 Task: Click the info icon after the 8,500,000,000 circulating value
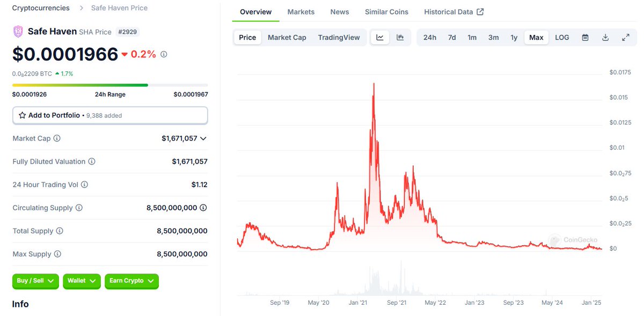pyautogui.click(x=203, y=208)
